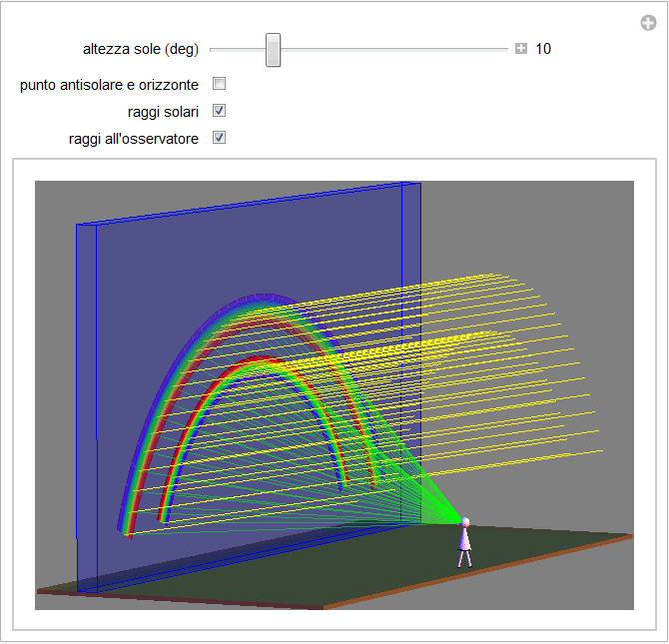Screen dimensions: 669x644
Task: Click the raggi all'osservatore label
Action: pos(134,139)
